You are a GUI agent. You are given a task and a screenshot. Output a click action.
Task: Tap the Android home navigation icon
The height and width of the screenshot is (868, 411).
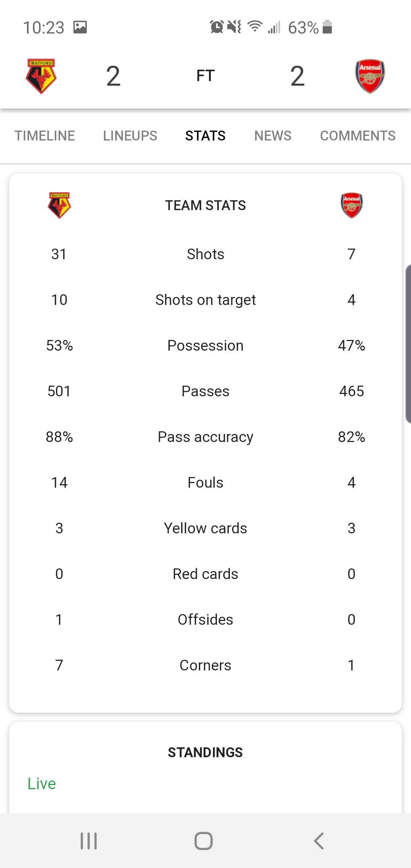tap(204, 841)
